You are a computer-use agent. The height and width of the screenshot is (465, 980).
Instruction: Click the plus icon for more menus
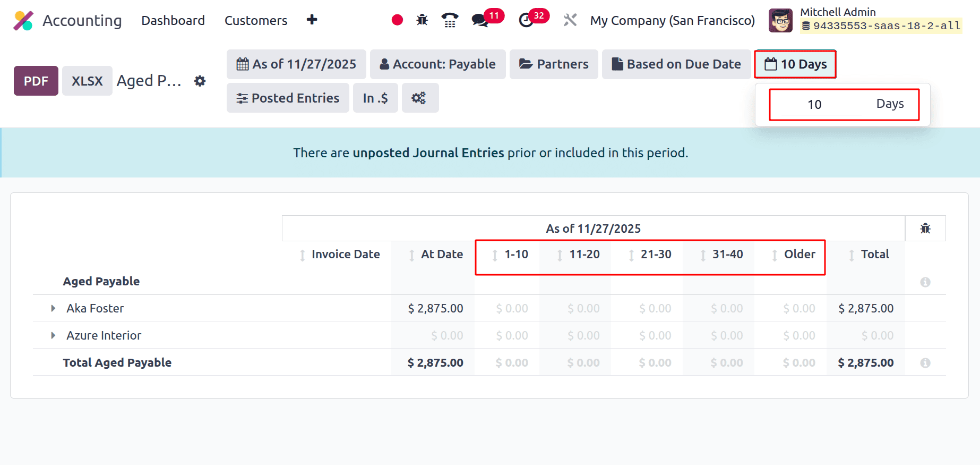(312, 20)
